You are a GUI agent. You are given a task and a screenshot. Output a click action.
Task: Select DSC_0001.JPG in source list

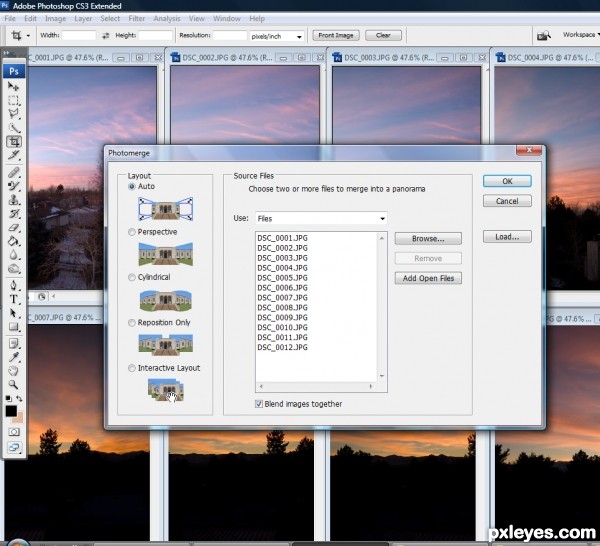(282, 238)
